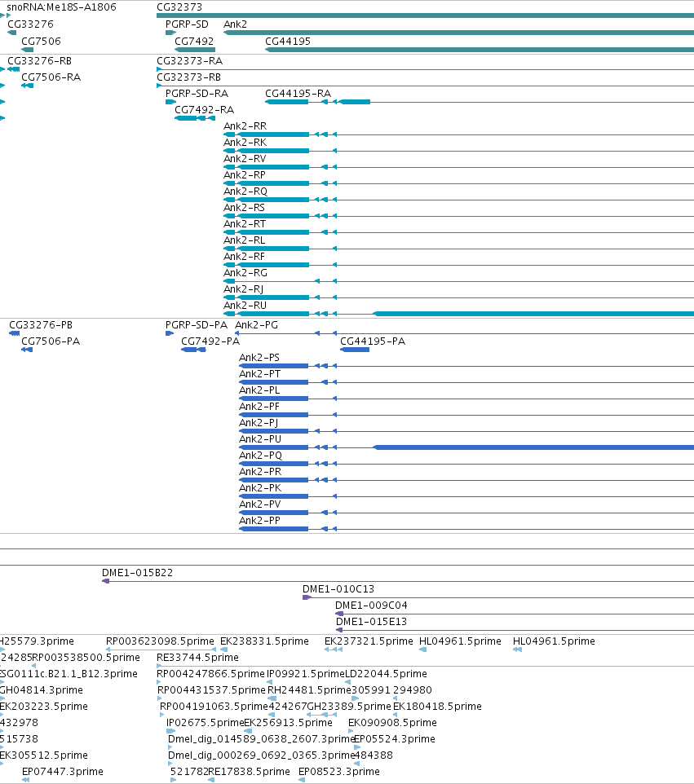This screenshot has height=784, width=694.
Task: Click the PGRP-SD-RA transcript label
Action: 197,94
